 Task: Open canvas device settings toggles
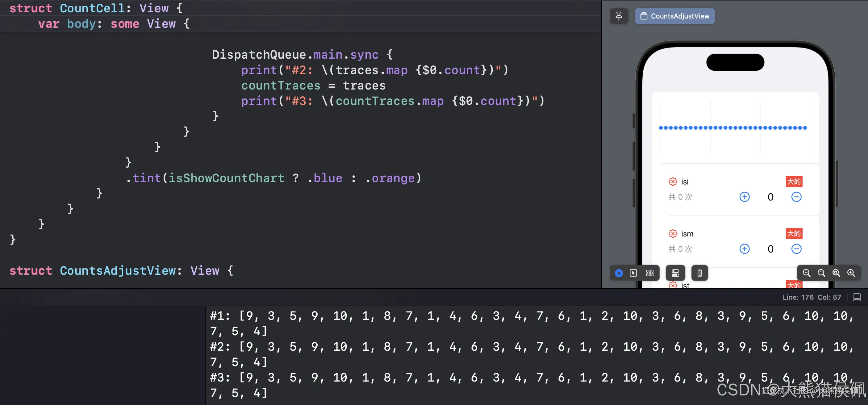pos(675,273)
